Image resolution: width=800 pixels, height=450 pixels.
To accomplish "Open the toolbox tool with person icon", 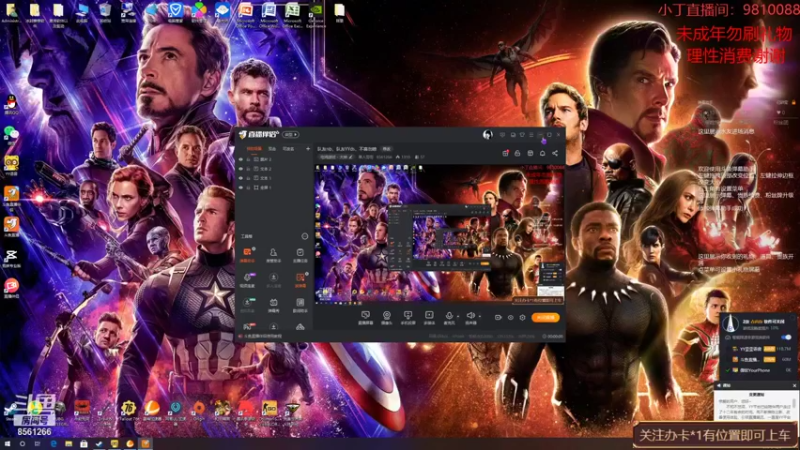I will tap(273, 255).
